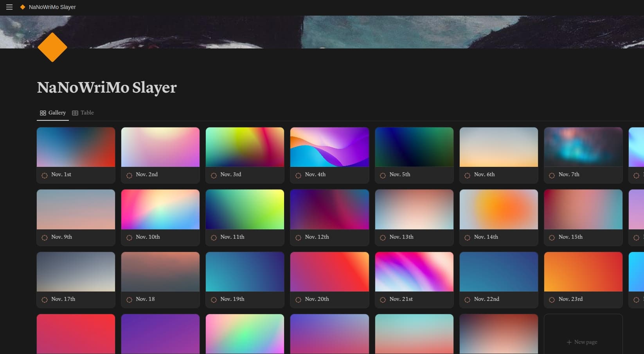Viewport: 644px width, 354px height.
Task: Click the status circle icon beside Nov. 4th
Action: pos(298,175)
